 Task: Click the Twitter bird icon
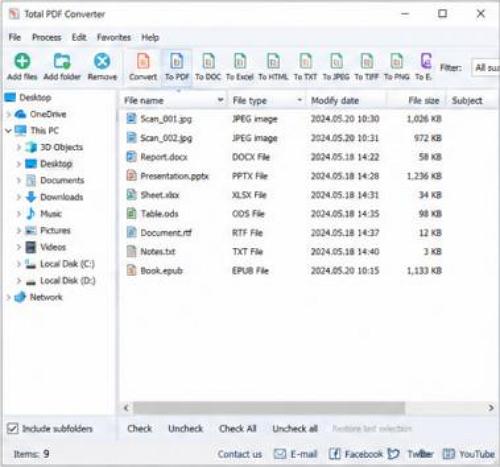(394, 454)
